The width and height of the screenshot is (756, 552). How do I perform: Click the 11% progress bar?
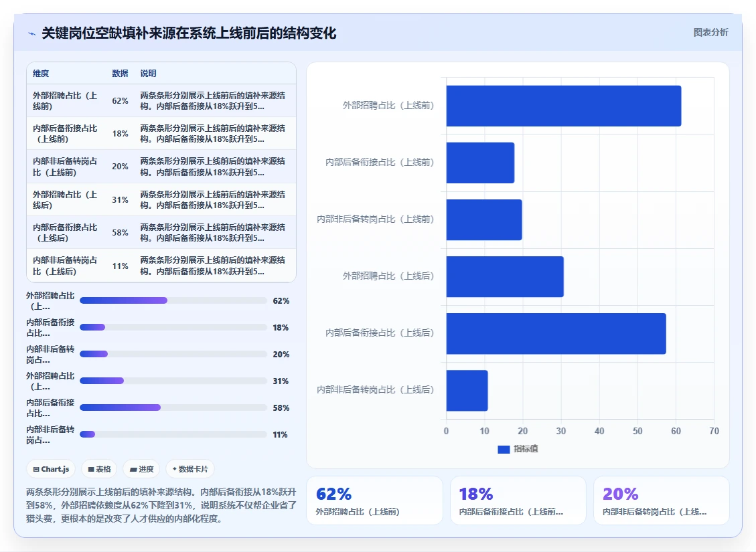click(x=173, y=434)
